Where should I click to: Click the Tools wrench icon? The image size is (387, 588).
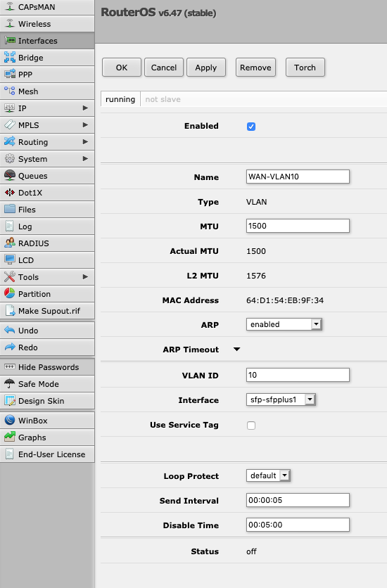click(10, 276)
